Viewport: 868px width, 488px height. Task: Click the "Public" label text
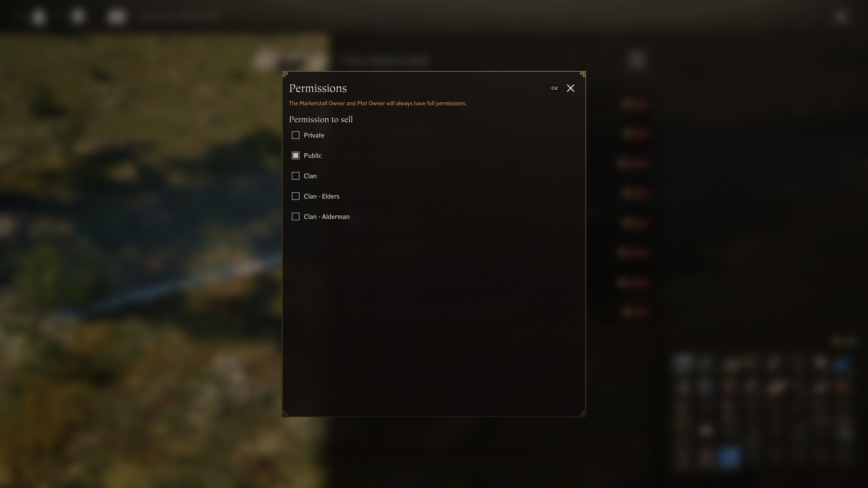click(312, 156)
